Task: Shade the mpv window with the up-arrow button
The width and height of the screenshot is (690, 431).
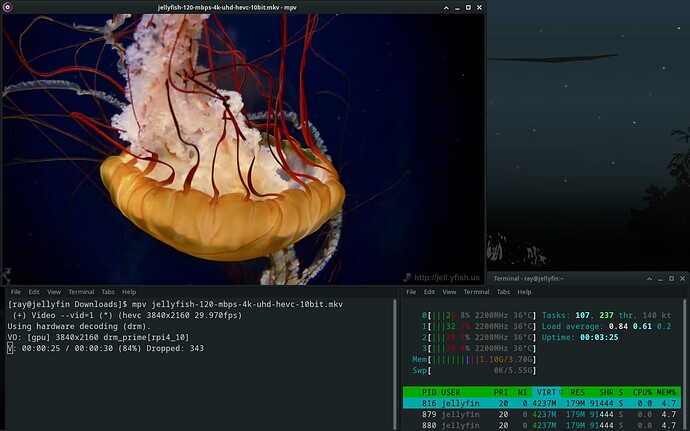Action: pos(446,7)
